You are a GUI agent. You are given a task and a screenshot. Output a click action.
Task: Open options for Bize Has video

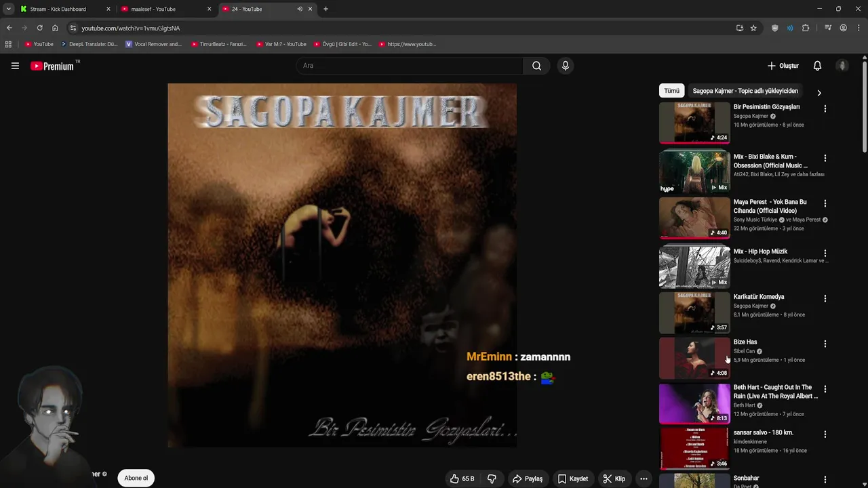pos(825,344)
